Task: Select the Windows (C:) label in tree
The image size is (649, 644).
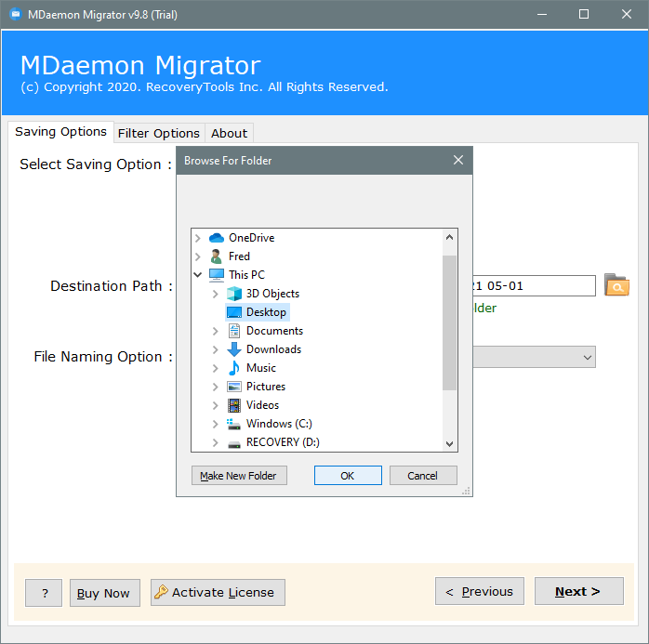Action: point(279,424)
